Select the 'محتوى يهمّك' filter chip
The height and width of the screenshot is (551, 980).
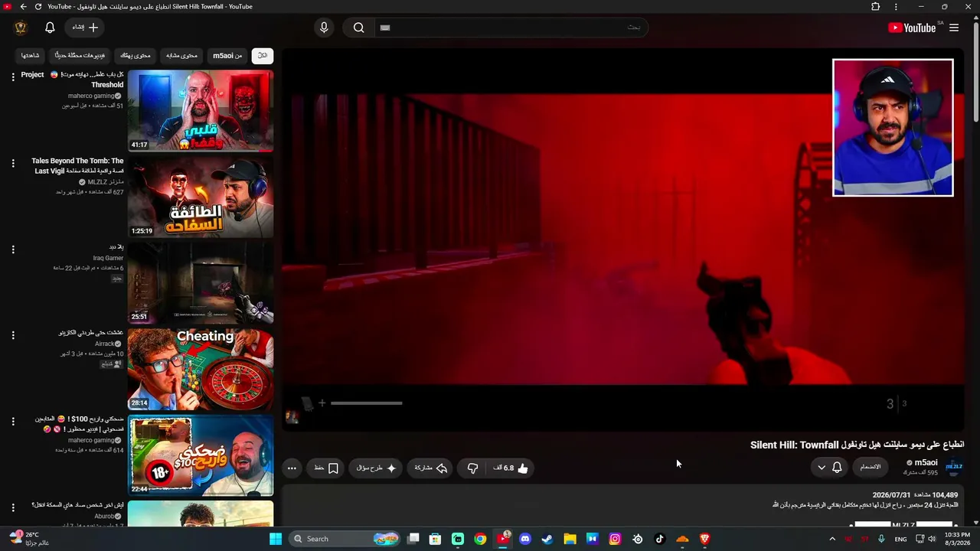click(x=136, y=55)
